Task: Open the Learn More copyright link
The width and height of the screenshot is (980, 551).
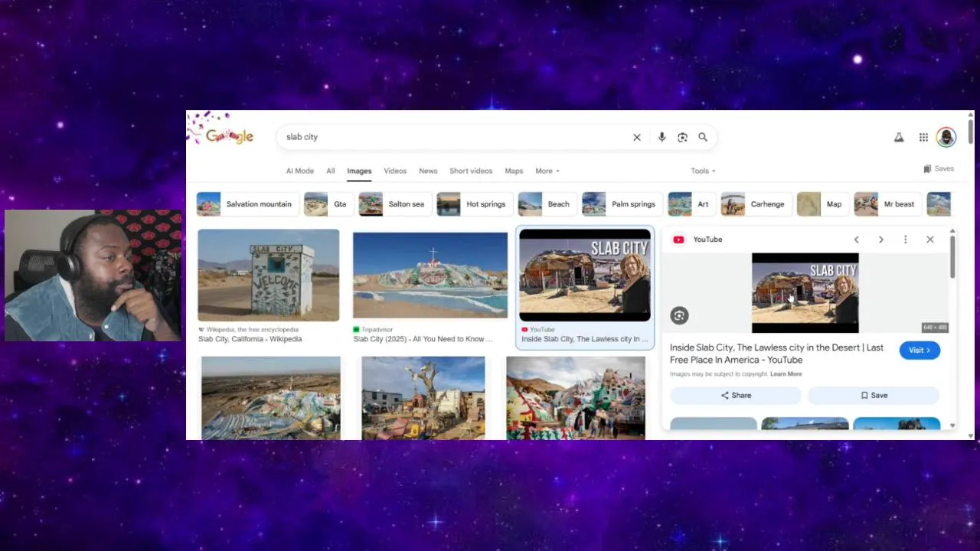Action: click(x=786, y=374)
